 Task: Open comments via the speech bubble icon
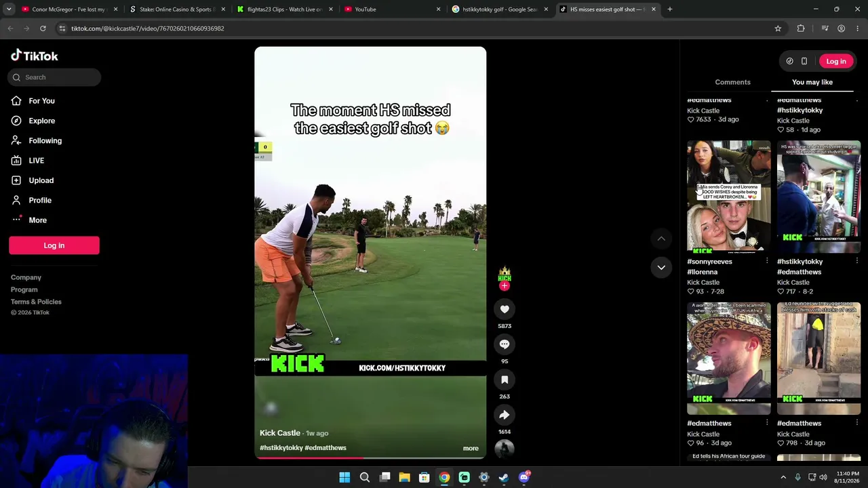505,344
